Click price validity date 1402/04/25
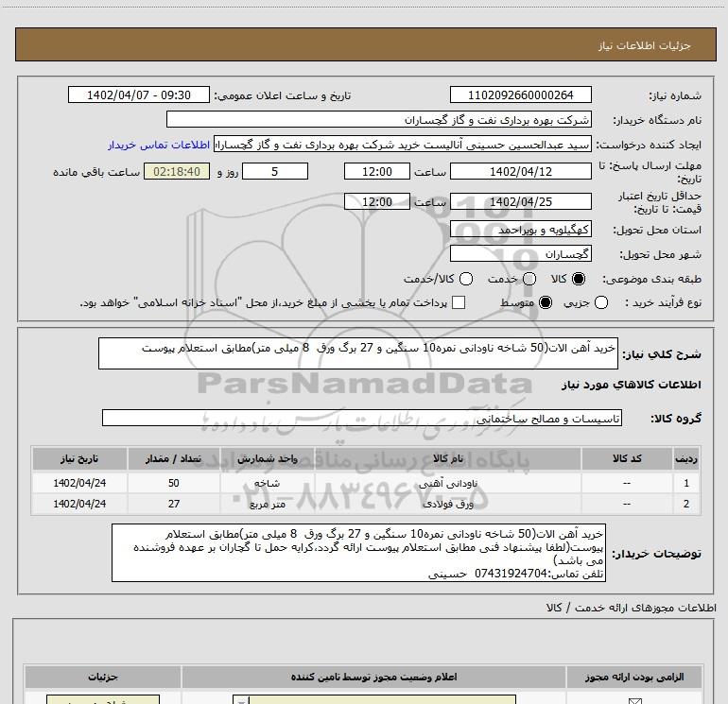 click(x=520, y=201)
